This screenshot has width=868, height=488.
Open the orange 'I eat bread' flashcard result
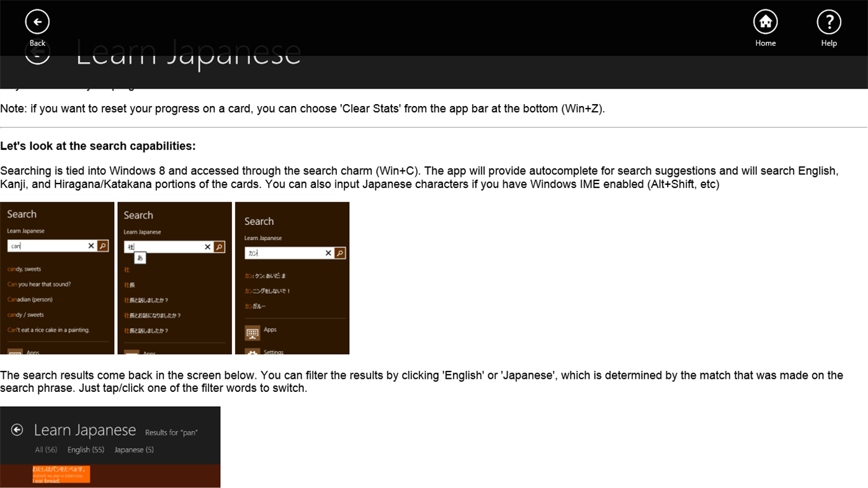pos(60,474)
